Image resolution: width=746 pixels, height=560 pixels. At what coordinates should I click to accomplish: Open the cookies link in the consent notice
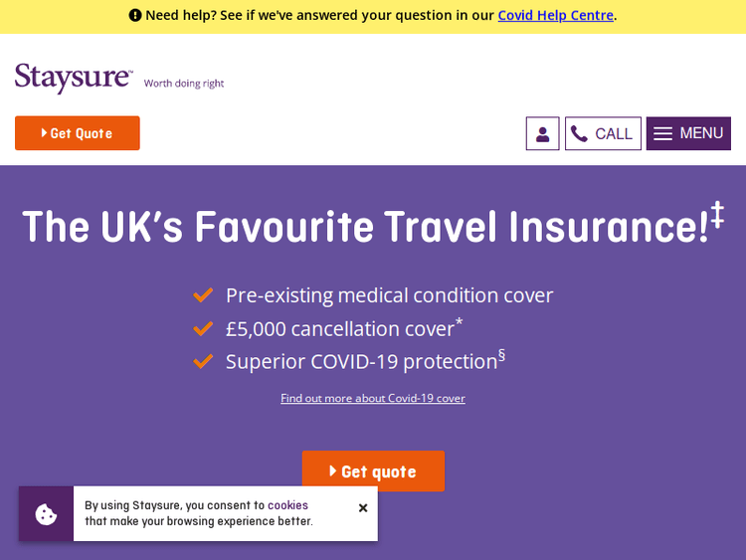(287, 505)
